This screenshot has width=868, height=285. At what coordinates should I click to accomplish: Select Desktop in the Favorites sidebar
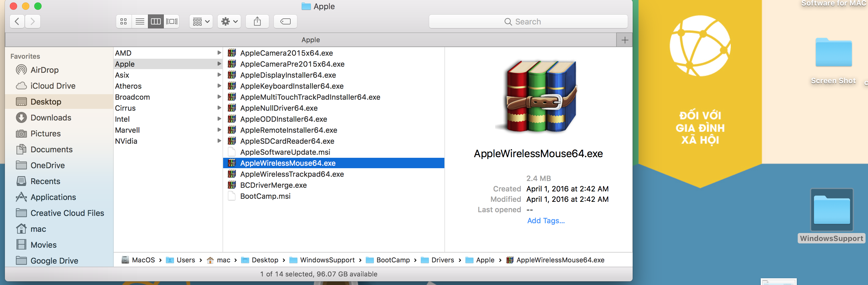point(46,102)
